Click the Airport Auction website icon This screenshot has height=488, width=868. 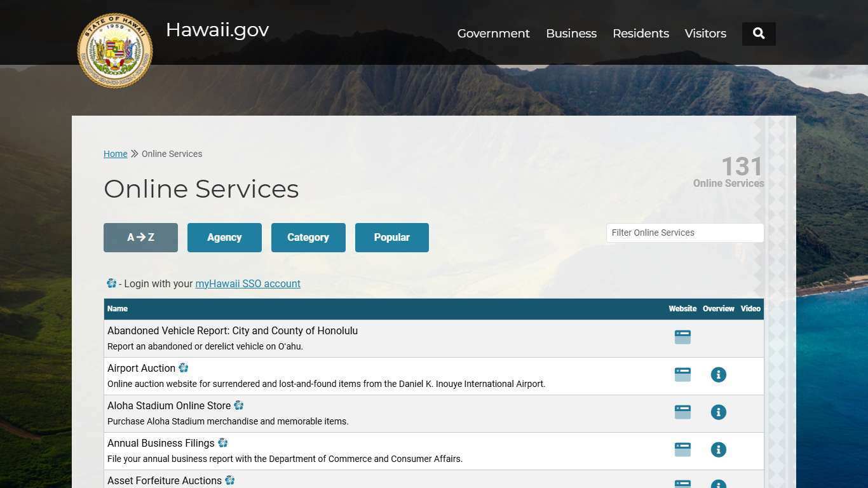(x=682, y=374)
